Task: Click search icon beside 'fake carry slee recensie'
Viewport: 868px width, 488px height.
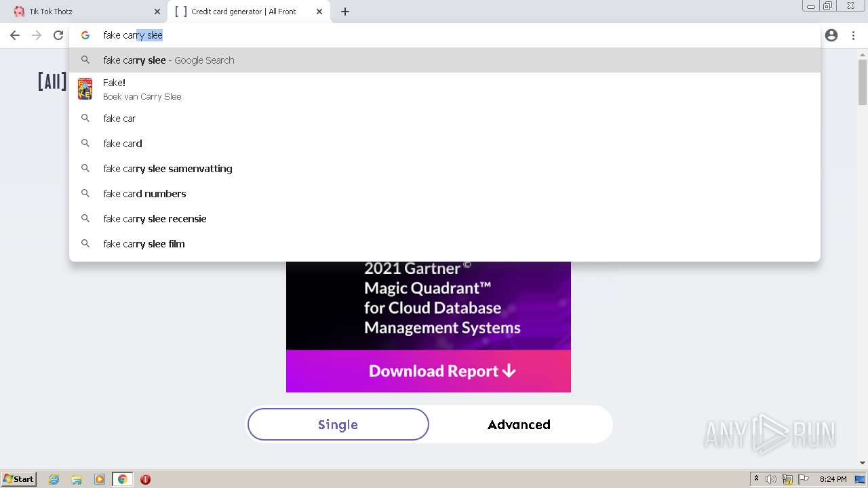Action: coord(85,218)
